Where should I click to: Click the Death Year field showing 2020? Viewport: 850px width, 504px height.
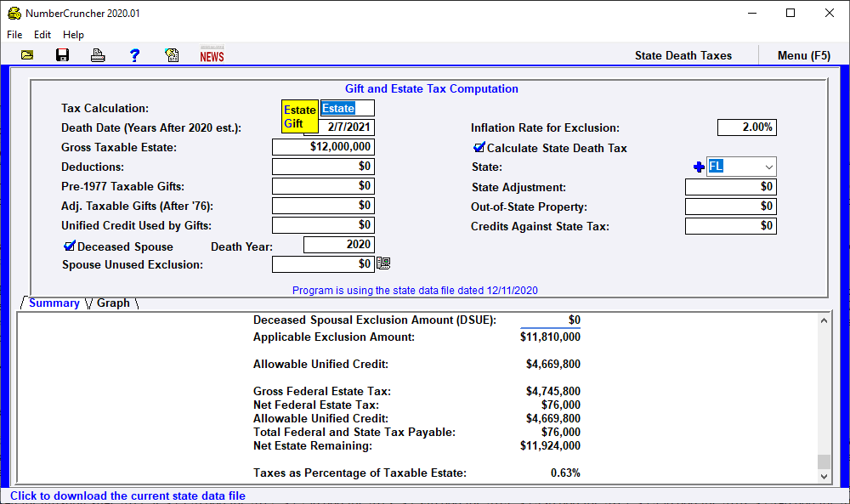[339, 245]
